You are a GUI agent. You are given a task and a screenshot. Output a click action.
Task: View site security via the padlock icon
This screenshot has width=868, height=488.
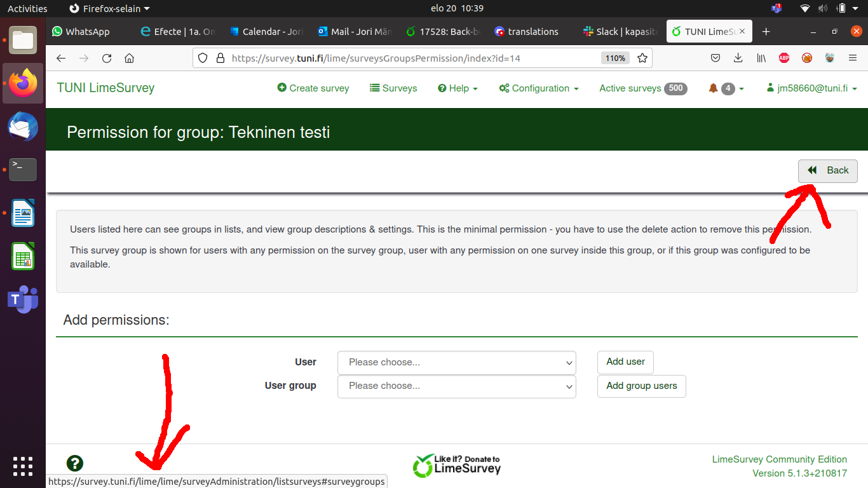point(220,58)
